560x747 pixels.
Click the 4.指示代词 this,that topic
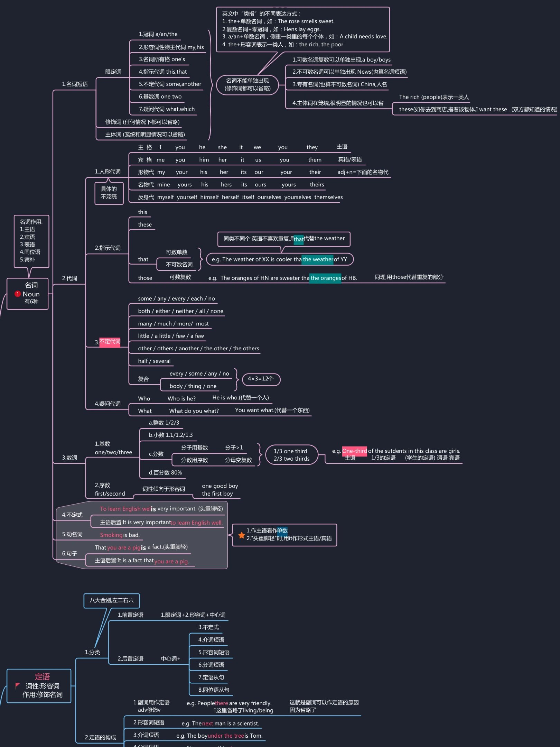point(162,72)
